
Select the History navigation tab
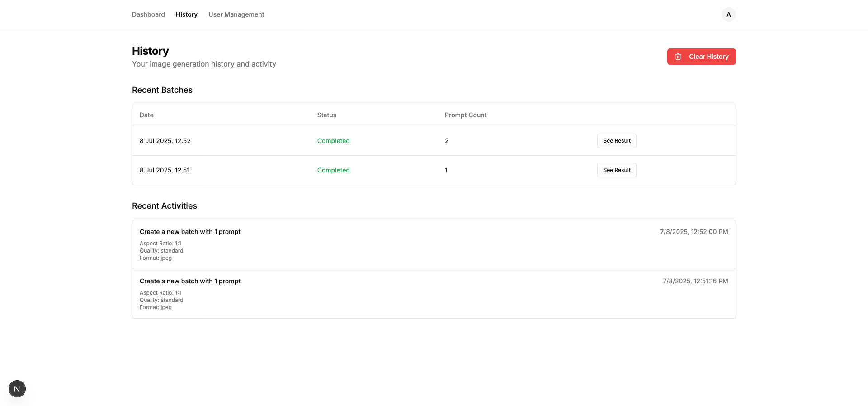point(186,14)
